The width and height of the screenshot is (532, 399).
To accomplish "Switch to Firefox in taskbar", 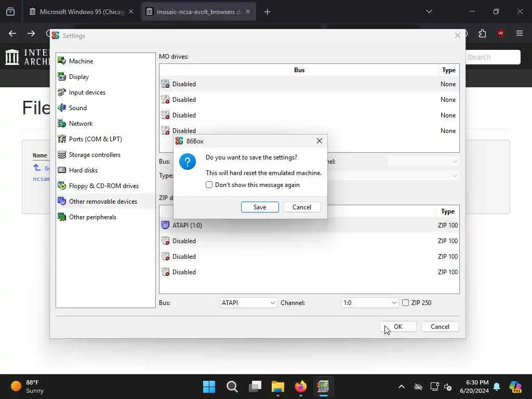I will pos(301,387).
